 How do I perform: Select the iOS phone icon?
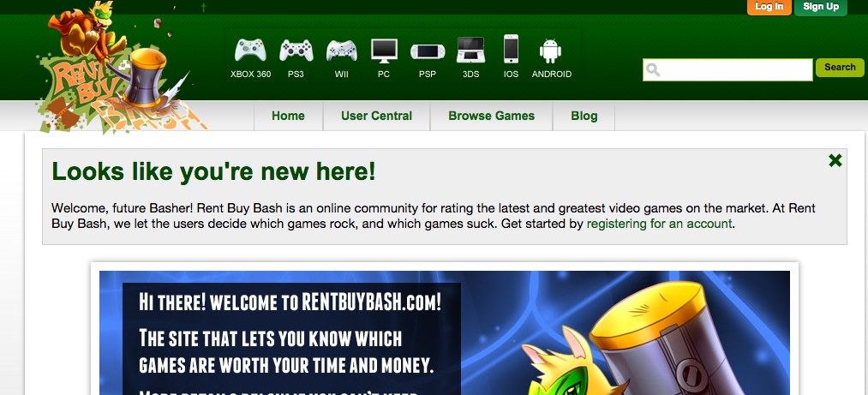tap(511, 49)
